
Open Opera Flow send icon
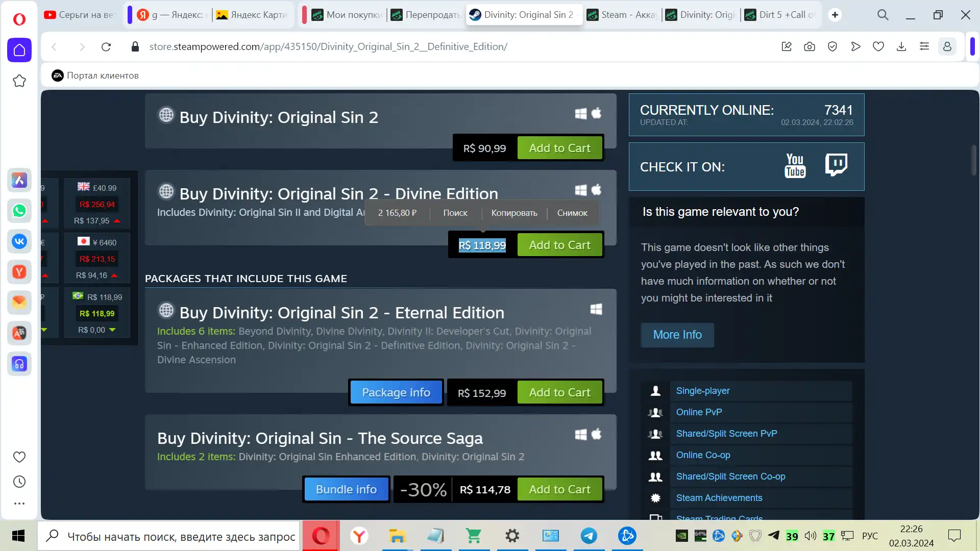click(x=855, y=47)
